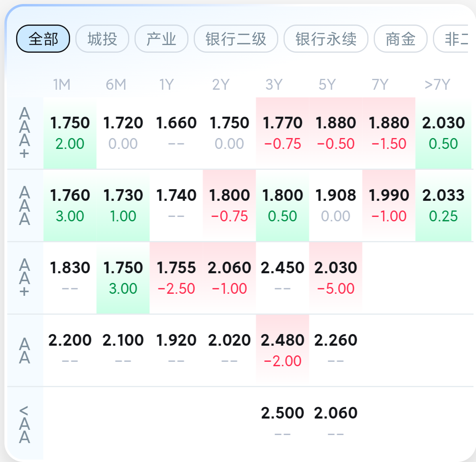This screenshot has height=462, width=476.
Task: Select the 全部 filter tab
Action: 43,39
